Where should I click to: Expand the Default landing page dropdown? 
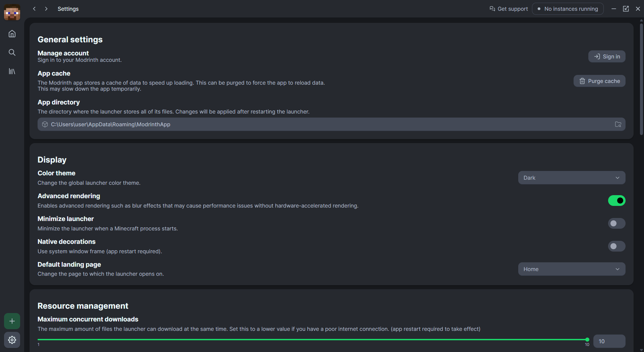(x=572, y=269)
